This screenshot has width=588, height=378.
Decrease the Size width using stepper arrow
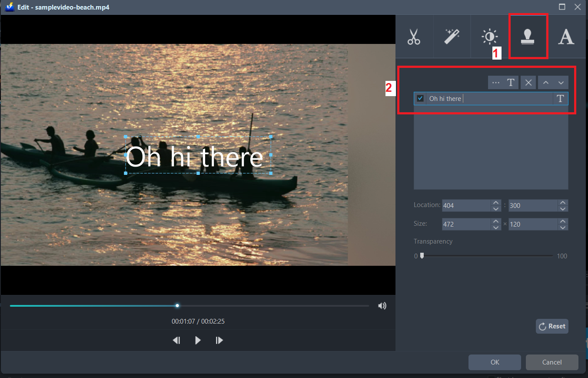[x=495, y=227]
